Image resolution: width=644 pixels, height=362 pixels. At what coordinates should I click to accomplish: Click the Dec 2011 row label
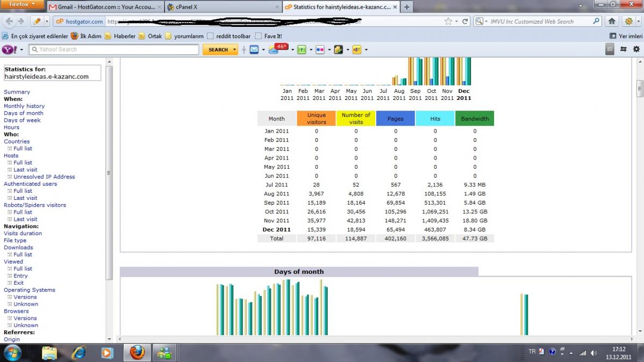click(276, 229)
